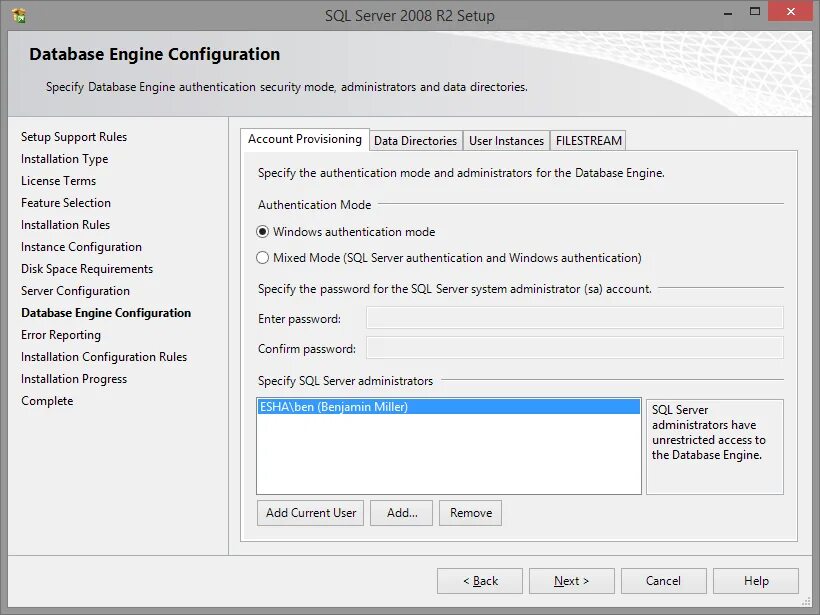Click Installation Type step

point(64,159)
